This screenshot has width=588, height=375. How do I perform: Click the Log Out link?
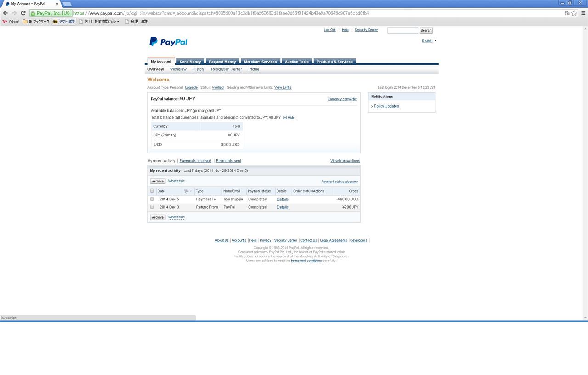(330, 30)
